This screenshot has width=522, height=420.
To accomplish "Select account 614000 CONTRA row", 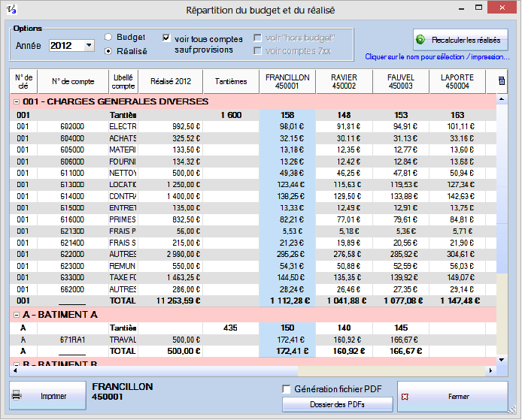I will (x=253, y=197).
